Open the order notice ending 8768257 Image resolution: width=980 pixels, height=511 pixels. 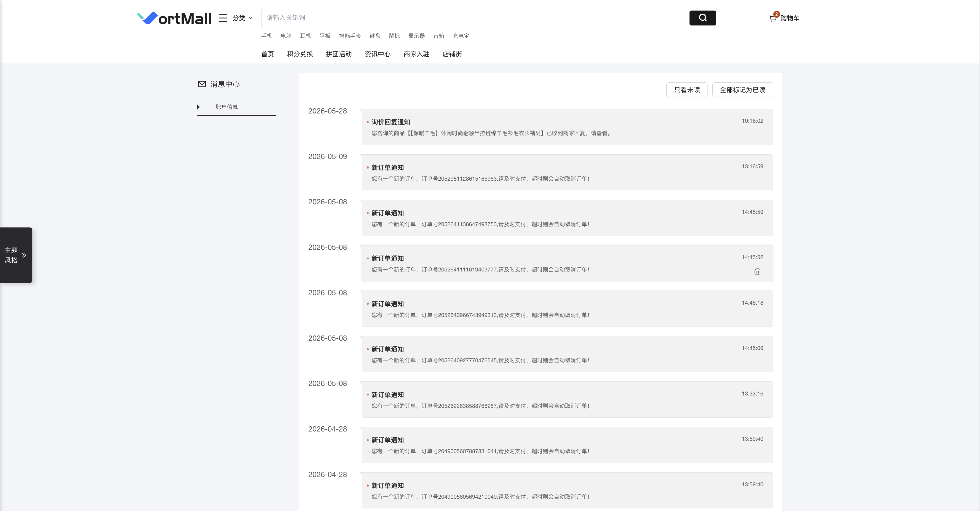pos(567,399)
